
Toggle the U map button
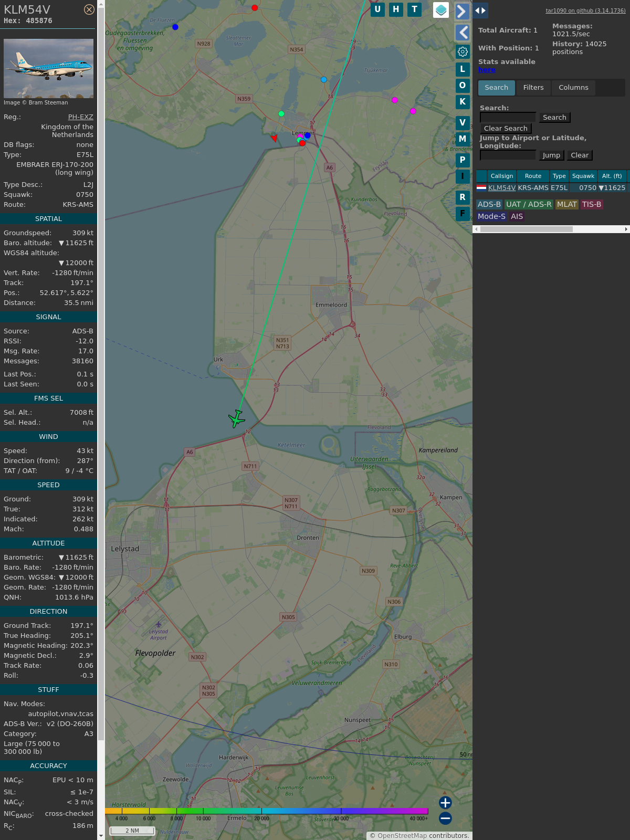point(377,9)
